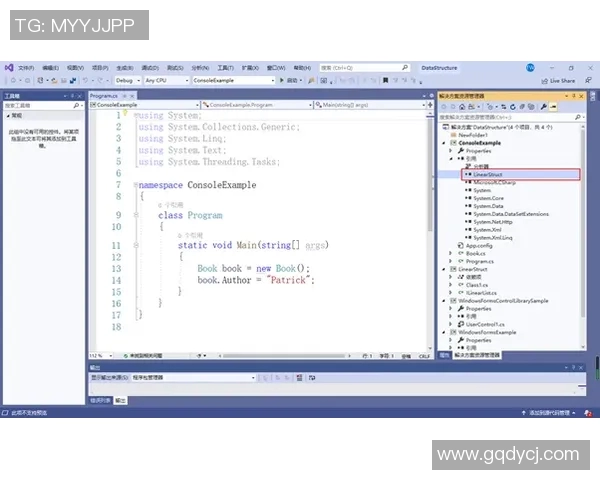Screen dimensions: 600x480
Task: Open the Main(string[] args) member dropdown
Action: [x=370, y=105]
